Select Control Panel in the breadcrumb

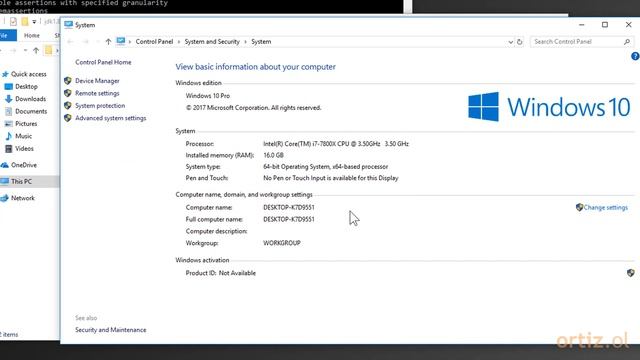[154, 42]
